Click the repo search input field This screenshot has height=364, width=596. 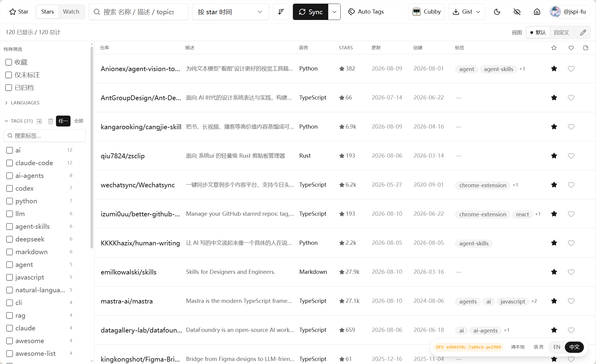(x=139, y=12)
